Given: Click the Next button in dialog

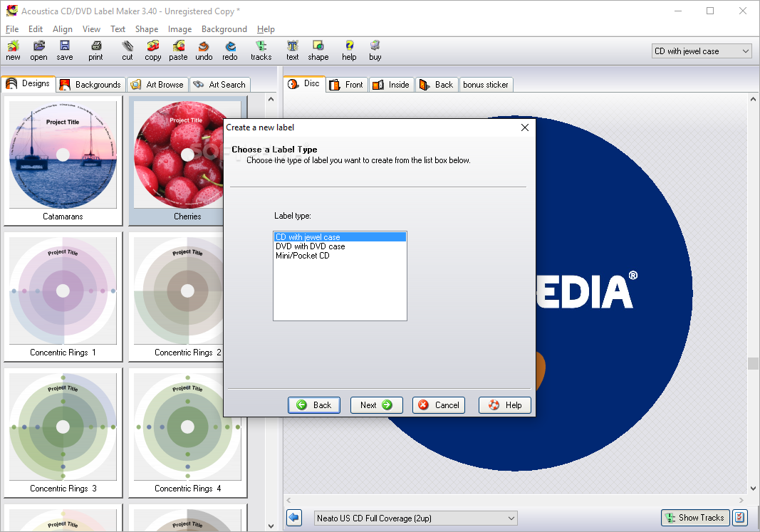Looking at the screenshot, I should (x=376, y=405).
